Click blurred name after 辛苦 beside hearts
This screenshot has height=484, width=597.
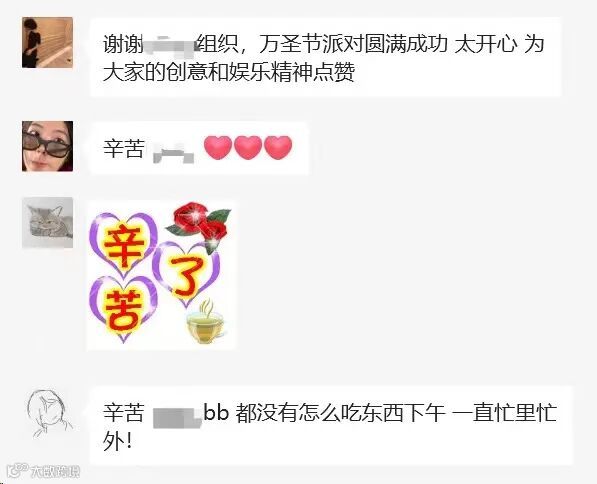click(x=174, y=154)
